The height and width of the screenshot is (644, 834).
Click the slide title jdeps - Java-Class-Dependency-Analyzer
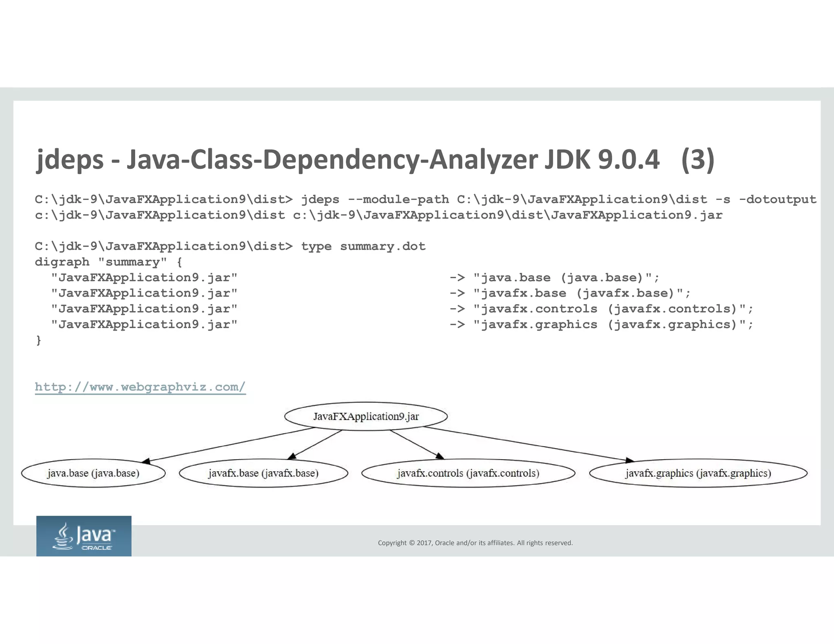click(x=375, y=159)
